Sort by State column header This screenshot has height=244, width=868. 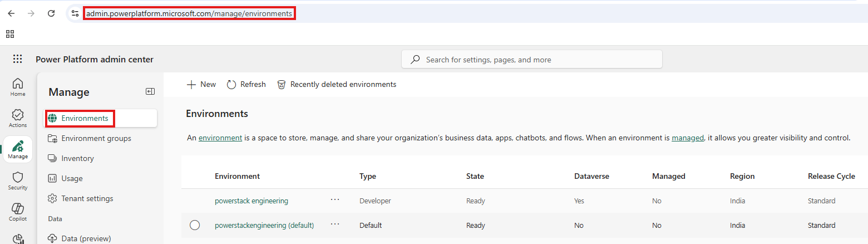pyautogui.click(x=475, y=176)
